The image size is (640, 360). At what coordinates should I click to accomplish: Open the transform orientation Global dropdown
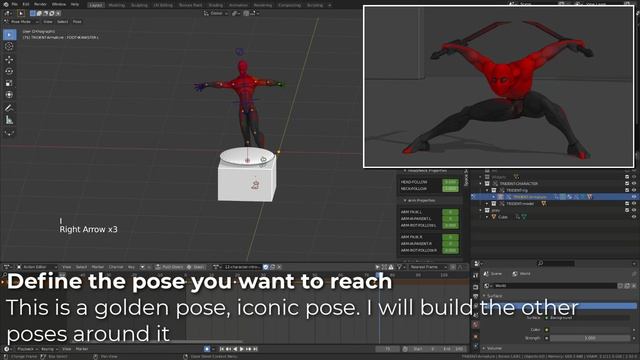pyautogui.click(x=215, y=13)
